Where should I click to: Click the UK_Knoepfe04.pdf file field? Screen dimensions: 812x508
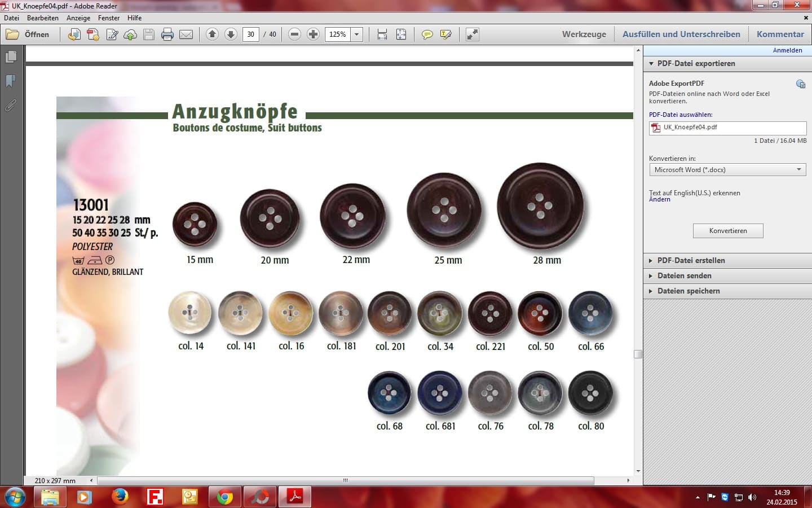[727, 128]
